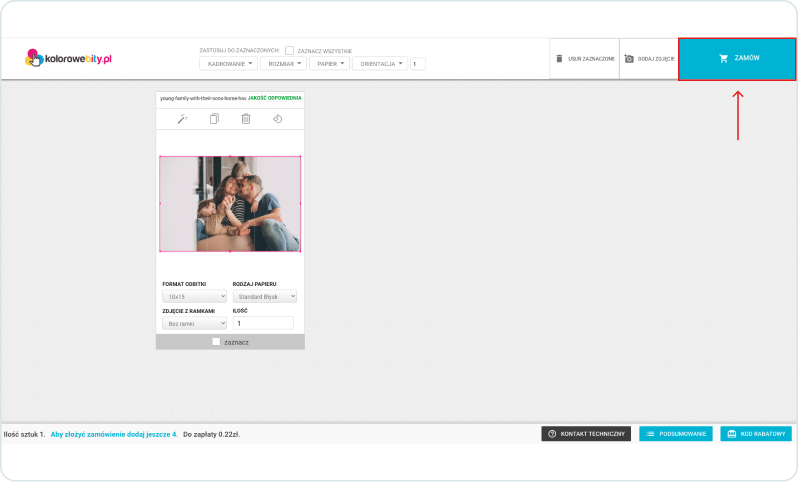Image resolution: width=798 pixels, height=482 pixels.
Task: Open the Papier dropdown menu
Action: point(329,64)
